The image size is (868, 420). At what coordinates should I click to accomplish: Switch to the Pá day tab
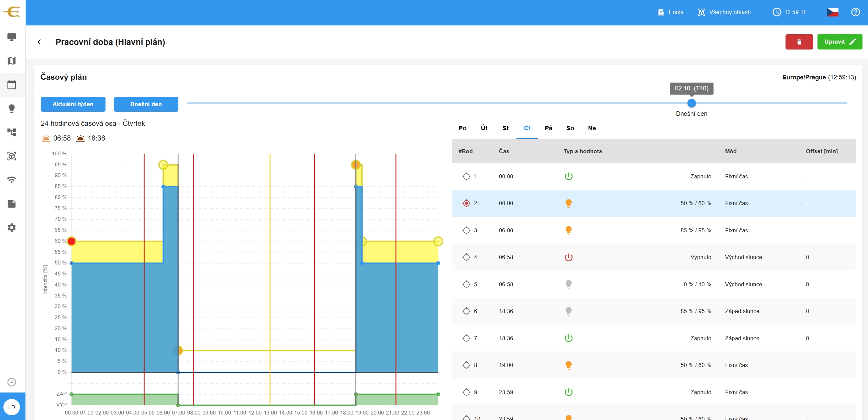point(548,128)
